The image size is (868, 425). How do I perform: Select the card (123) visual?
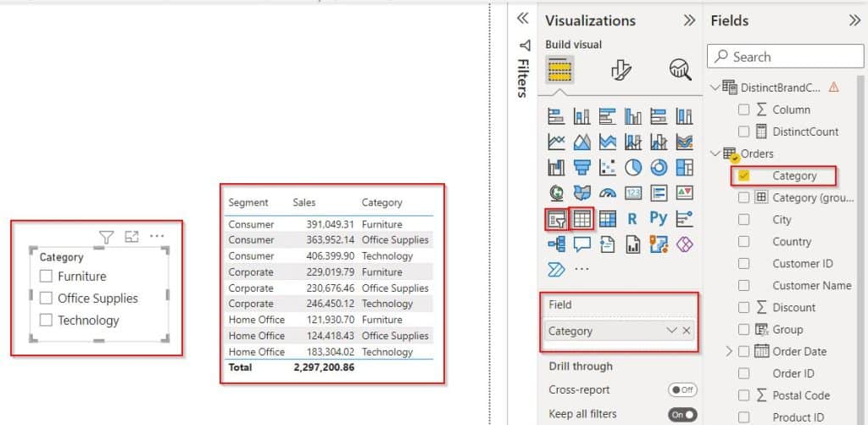[x=632, y=193]
